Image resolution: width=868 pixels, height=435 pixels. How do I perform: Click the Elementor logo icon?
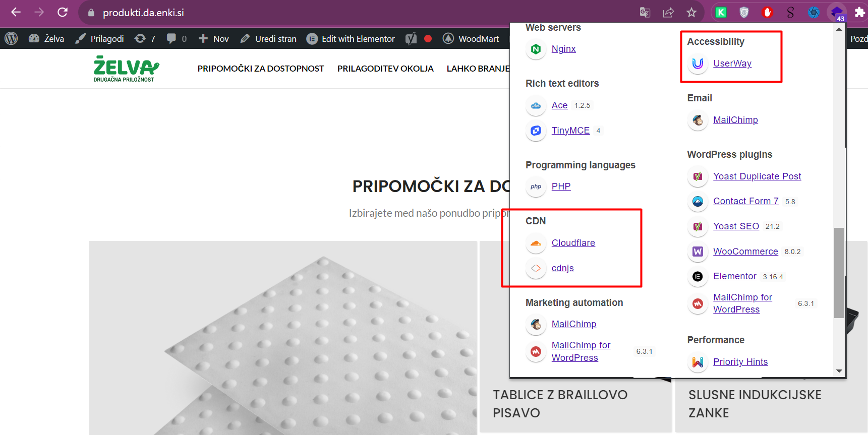pyautogui.click(x=698, y=276)
